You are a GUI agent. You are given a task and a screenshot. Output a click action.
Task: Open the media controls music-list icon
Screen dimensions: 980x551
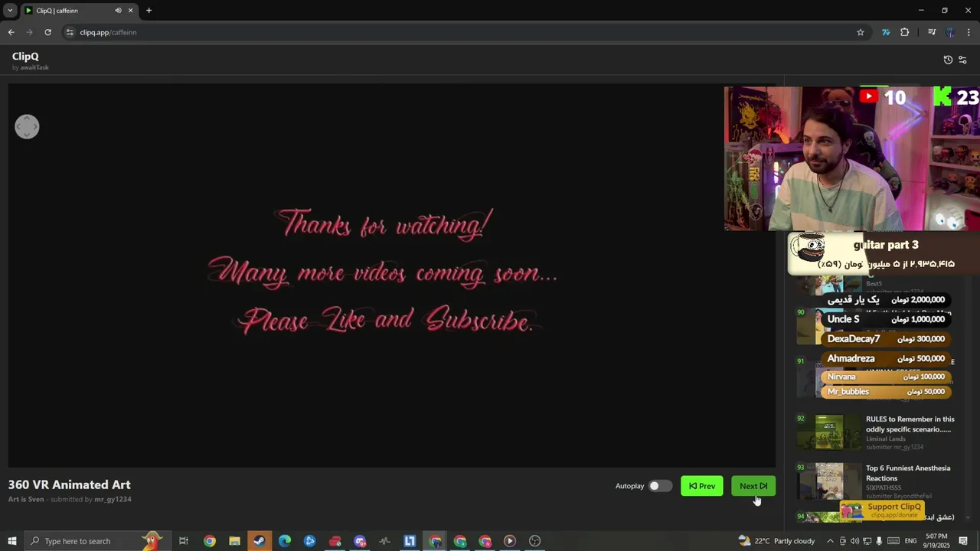[932, 32]
